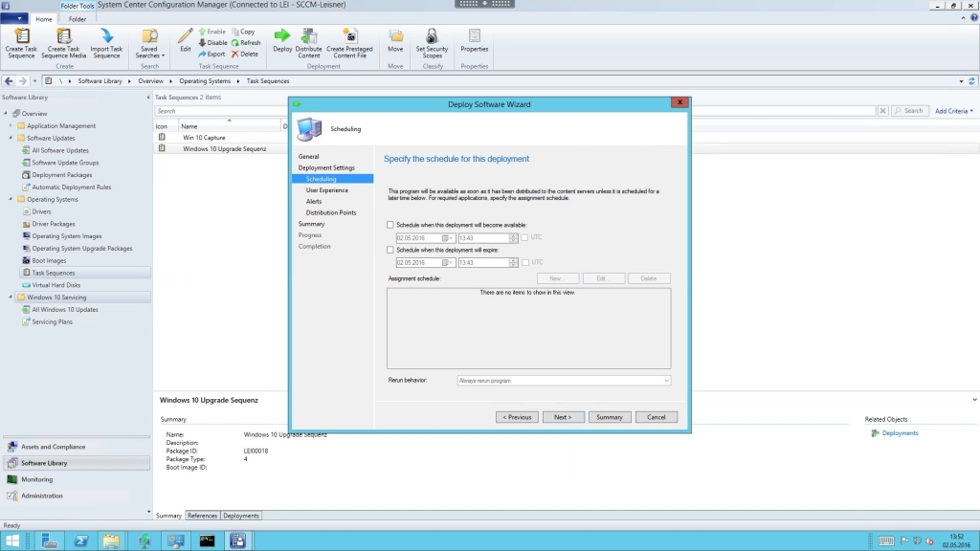This screenshot has height=551, width=980.
Task: Select Boot Images in the tree
Action: click(x=49, y=260)
